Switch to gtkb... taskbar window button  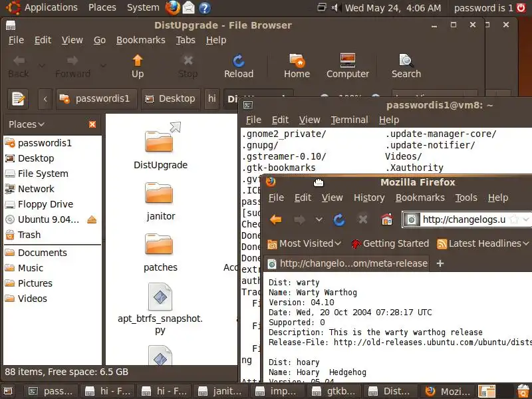pyautogui.click(x=334, y=391)
